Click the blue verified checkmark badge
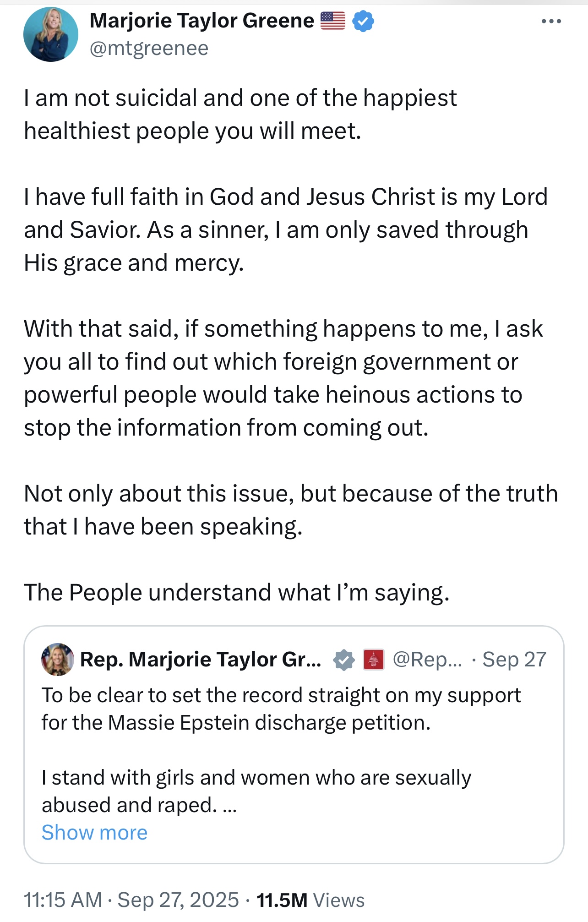Viewport: 588px width, 922px height. (x=363, y=21)
